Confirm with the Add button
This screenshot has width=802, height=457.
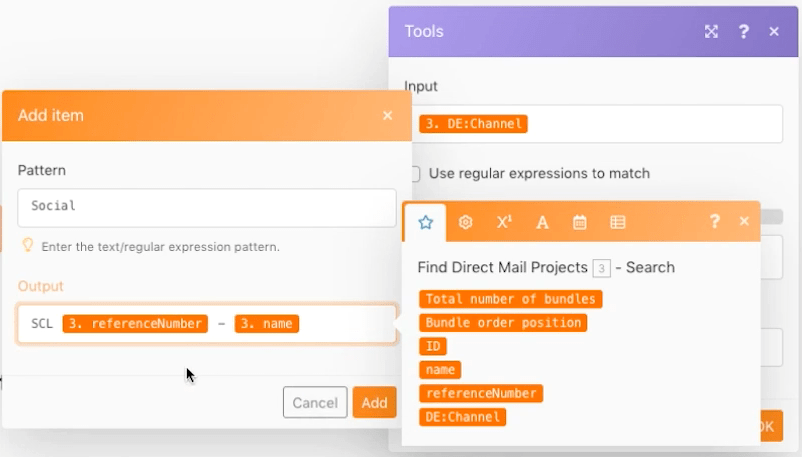(374, 402)
